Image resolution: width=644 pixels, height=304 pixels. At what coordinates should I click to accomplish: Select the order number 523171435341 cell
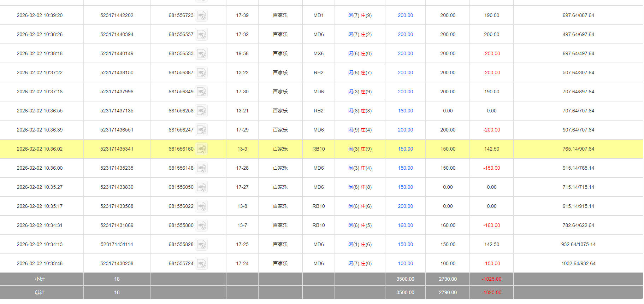coord(117,149)
